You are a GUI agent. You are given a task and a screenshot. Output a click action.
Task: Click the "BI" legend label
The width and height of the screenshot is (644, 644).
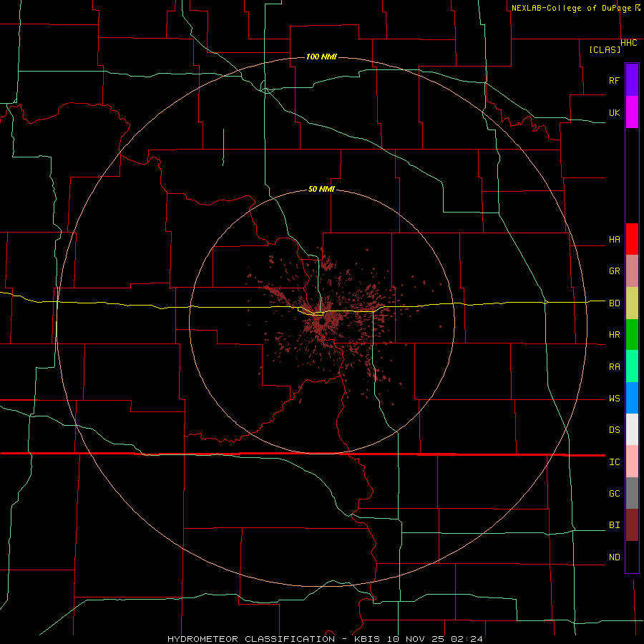[x=615, y=525]
